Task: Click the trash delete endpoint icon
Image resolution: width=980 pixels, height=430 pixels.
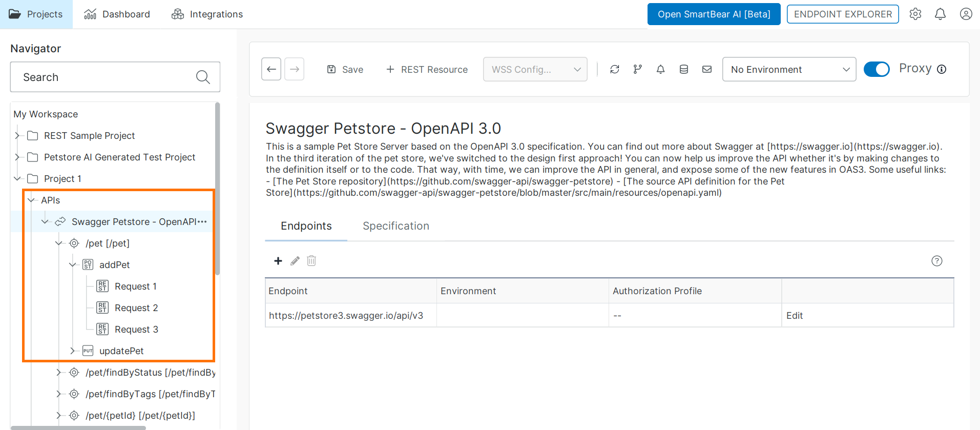Action: 311,261
